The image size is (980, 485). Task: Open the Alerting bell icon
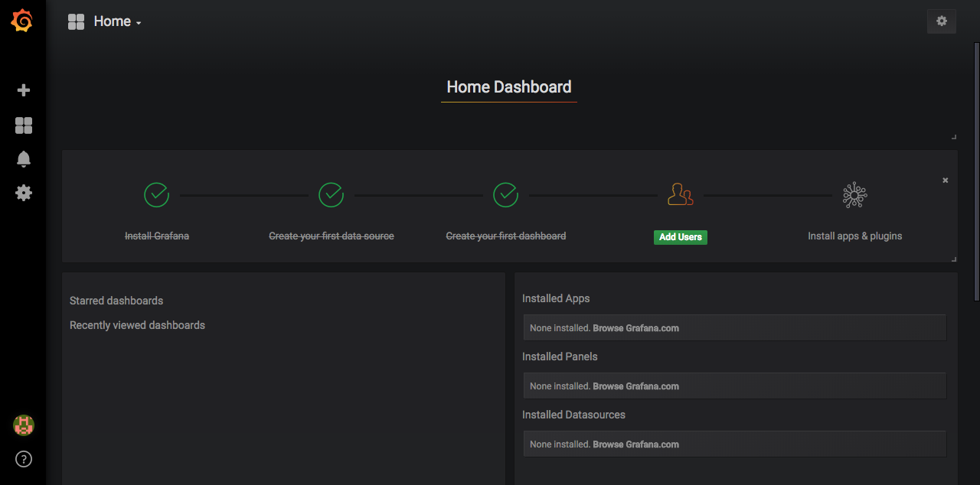click(24, 159)
